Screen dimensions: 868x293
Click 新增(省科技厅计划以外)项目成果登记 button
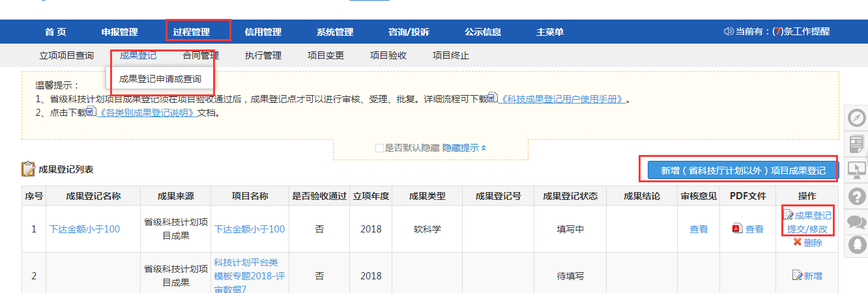tap(742, 171)
